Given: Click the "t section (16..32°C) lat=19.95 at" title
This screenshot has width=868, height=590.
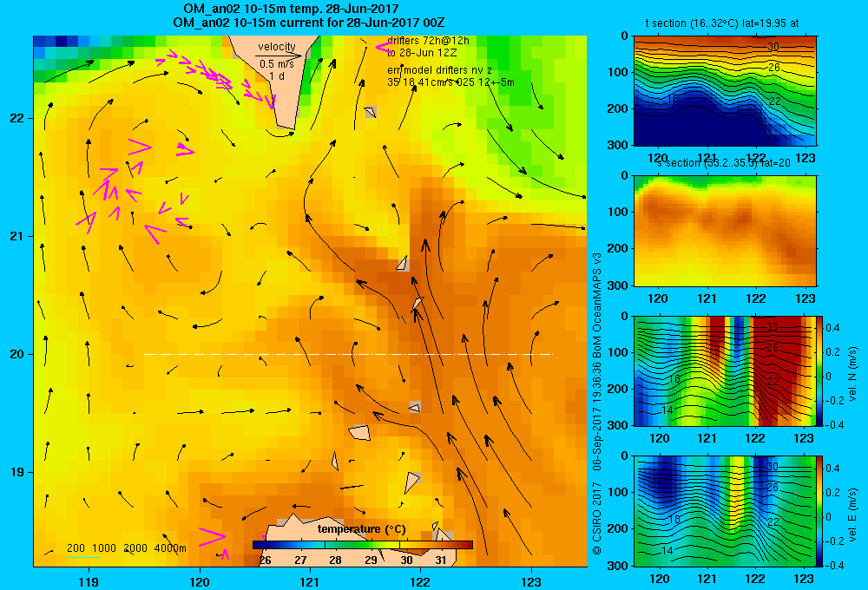Looking at the screenshot, I should click(722, 23).
